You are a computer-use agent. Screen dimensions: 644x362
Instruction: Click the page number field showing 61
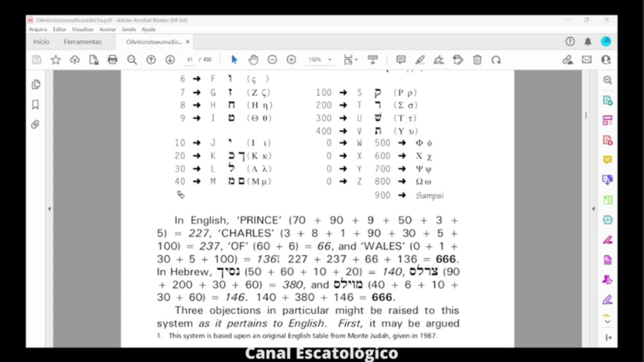pos(190,59)
